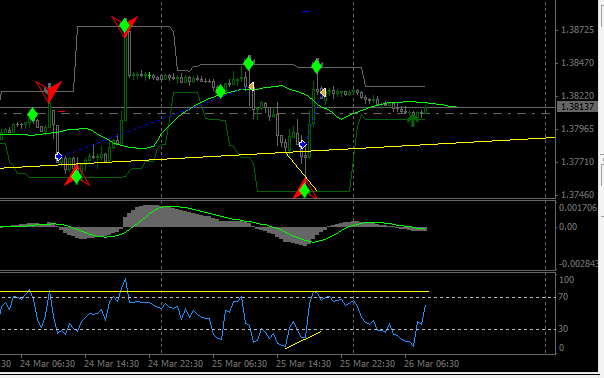Screen dimensions: 604x378
Task: Click the 24 Mar 06:30 time label
Action: coord(47,364)
